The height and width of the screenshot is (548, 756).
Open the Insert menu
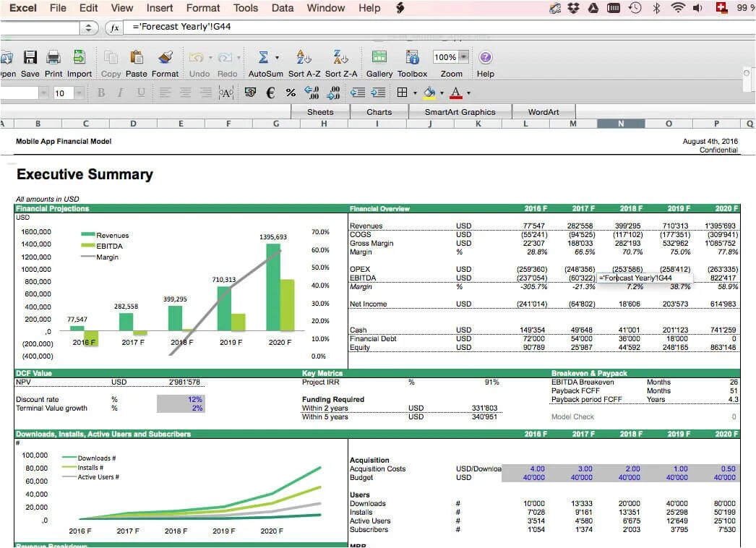click(x=160, y=8)
